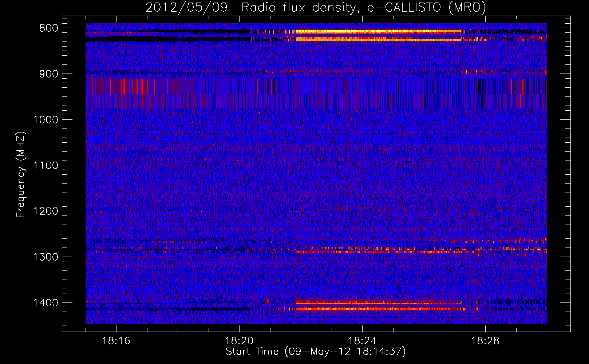The height and width of the screenshot is (364, 589).
Task: Click the 18:28 time tick label
Action: (x=485, y=341)
